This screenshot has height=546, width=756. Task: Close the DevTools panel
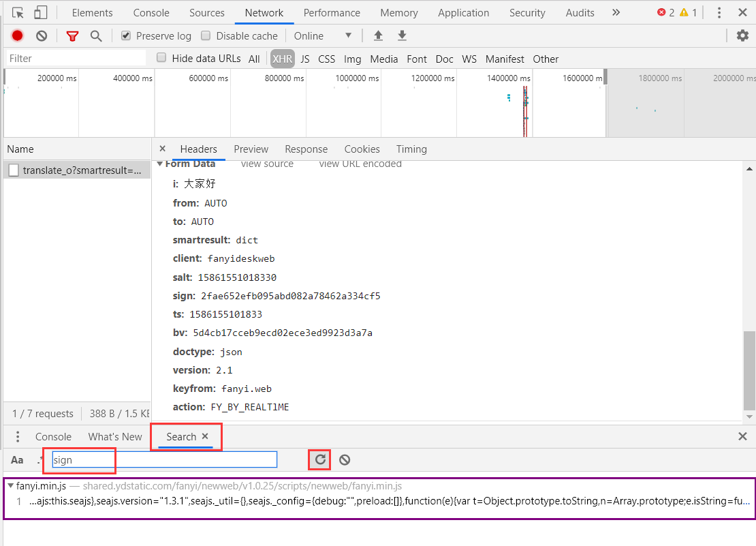click(742, 12)
